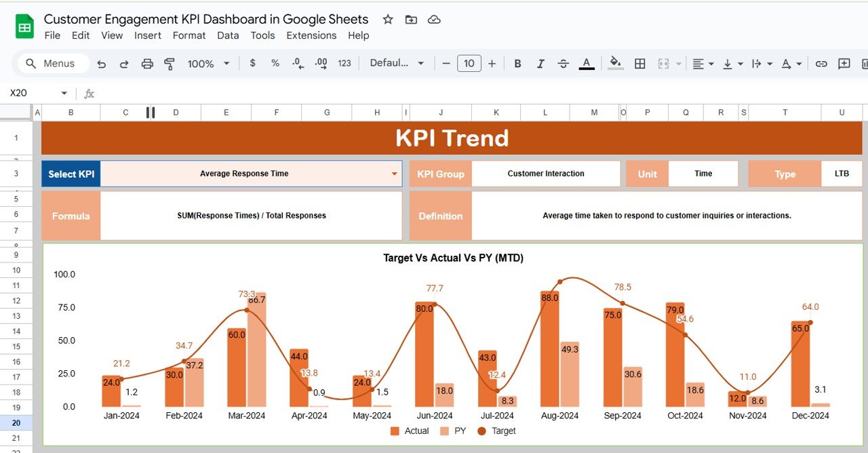
Task: Format as percent icon
Action: pyautogui.click(x=275, y=63)
